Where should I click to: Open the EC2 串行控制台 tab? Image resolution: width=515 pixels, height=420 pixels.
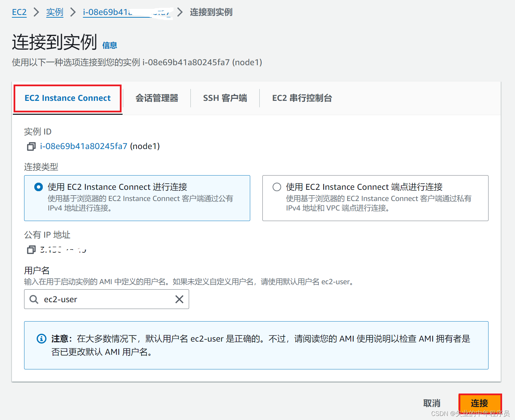(301, 98)
